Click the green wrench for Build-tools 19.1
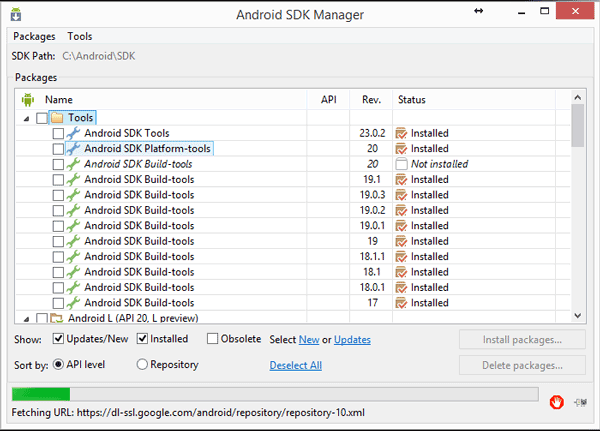 [x=73, y=180]
